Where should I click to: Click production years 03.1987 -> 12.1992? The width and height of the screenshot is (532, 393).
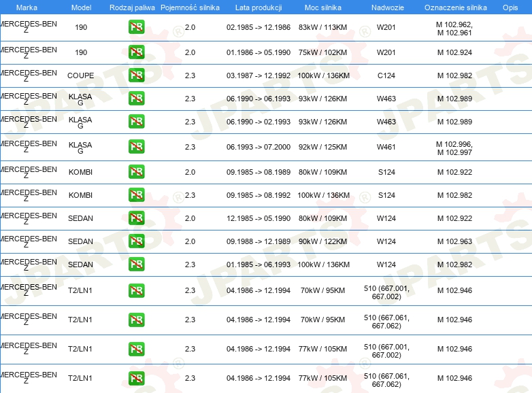259,75
